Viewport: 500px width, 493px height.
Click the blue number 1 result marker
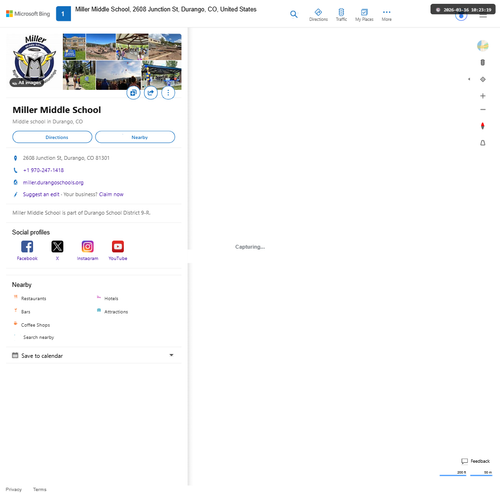63,14
